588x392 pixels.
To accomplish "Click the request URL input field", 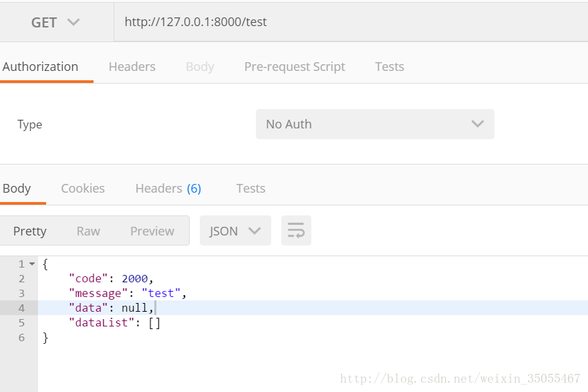I will (351, 22).
